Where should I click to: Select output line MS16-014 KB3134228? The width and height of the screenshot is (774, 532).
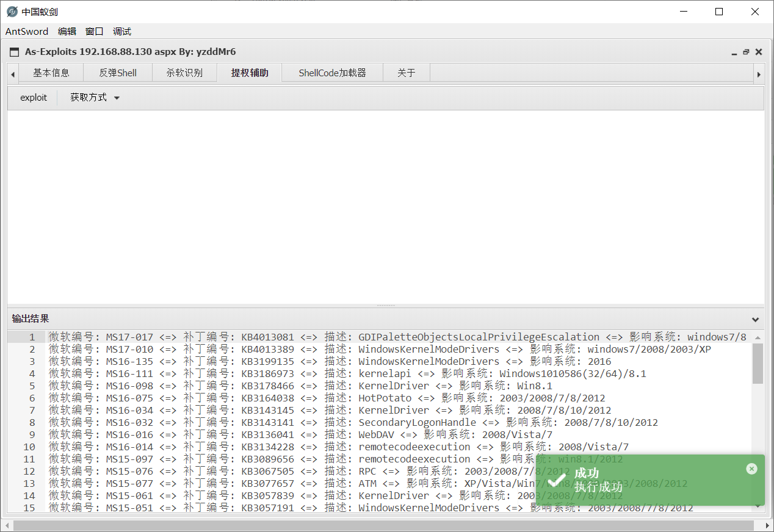coord(339,447)
